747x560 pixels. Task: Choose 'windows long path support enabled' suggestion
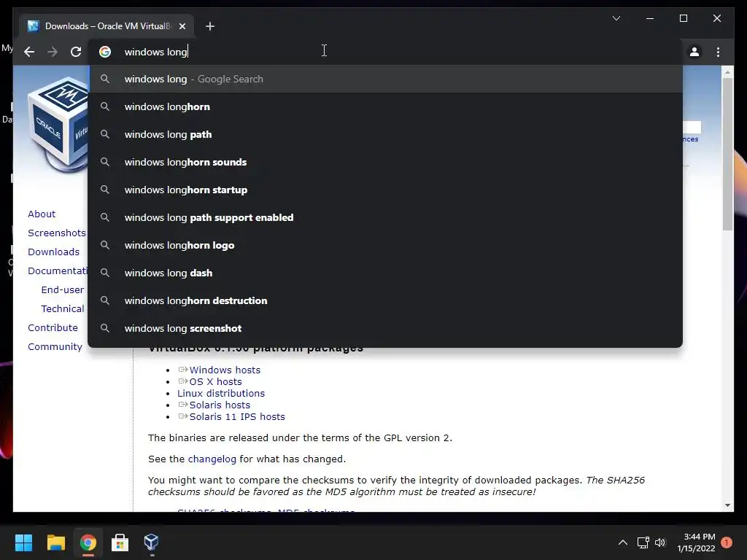385,217
